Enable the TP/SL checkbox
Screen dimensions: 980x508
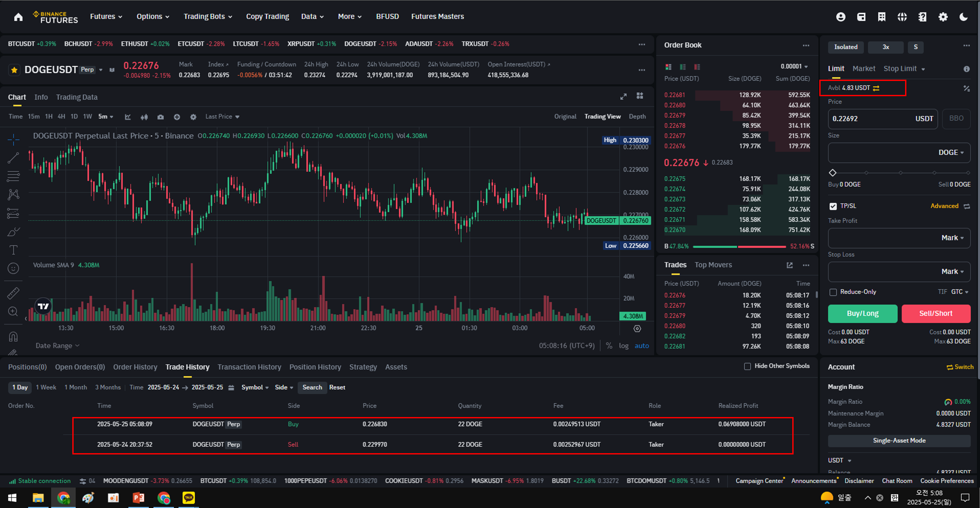click(x=833, y=206)
